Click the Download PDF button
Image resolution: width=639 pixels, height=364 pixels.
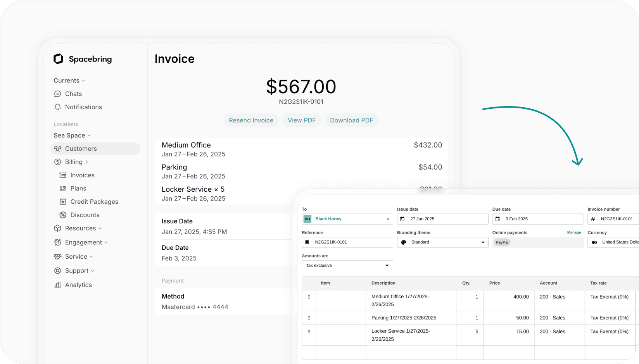pos(351,120)
